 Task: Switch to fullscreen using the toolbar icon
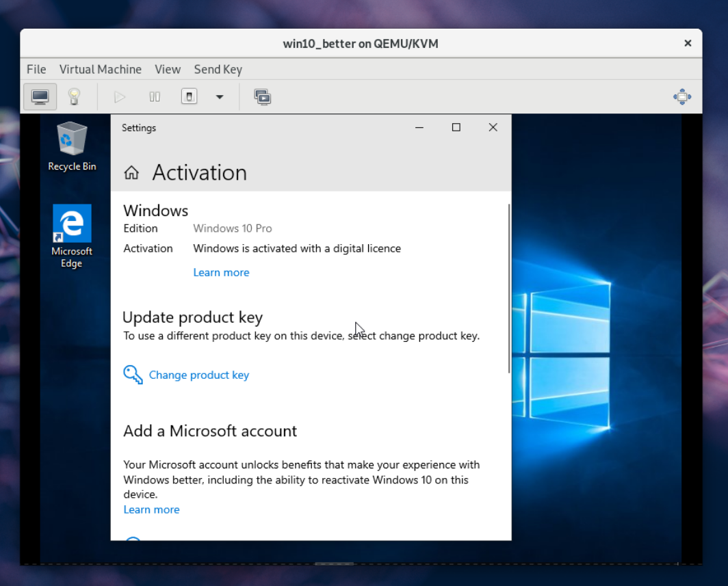point(681,96)
